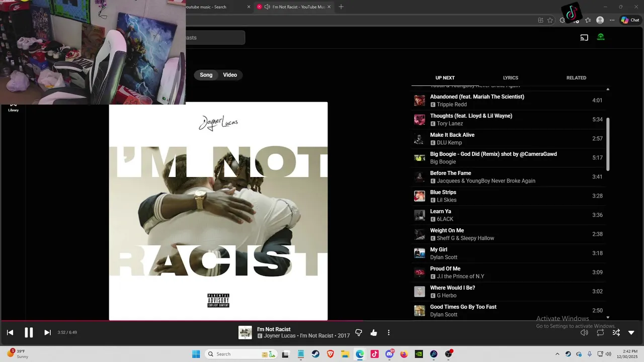Viewport: 644px width, 362px height.
Task: Click the player volume speaker icon
Action: 584,332
